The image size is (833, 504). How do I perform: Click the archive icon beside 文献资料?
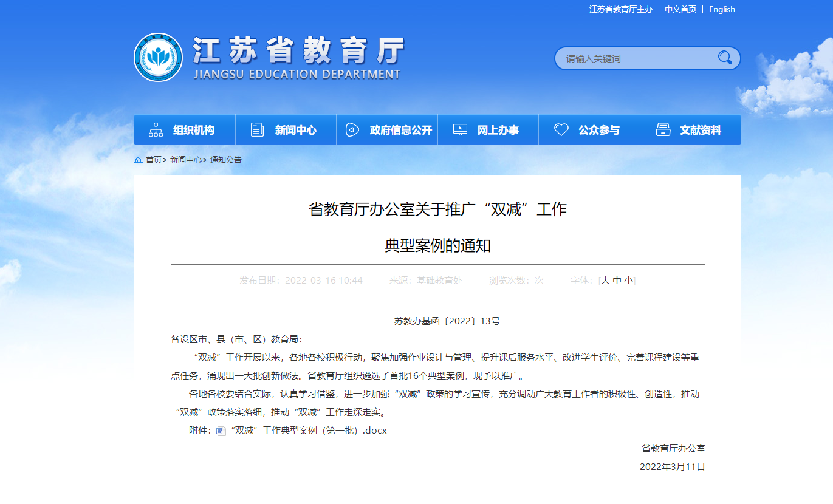click(663, 130)
